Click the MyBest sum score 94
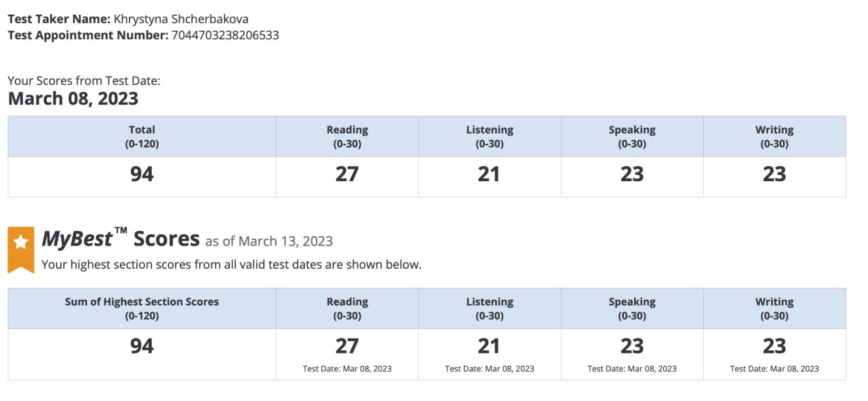The width and height of the screenshot is (868, 401). click(x=142, y=346)
